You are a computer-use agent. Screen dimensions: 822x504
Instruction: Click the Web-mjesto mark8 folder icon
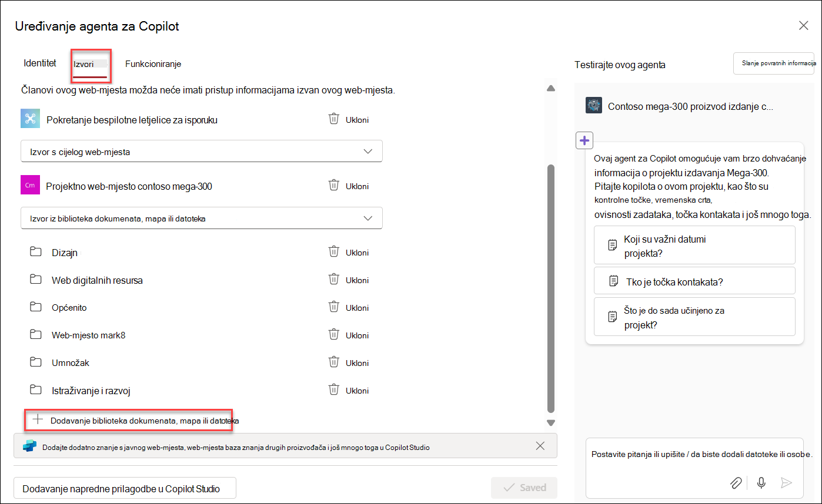(x=36, y=335)
